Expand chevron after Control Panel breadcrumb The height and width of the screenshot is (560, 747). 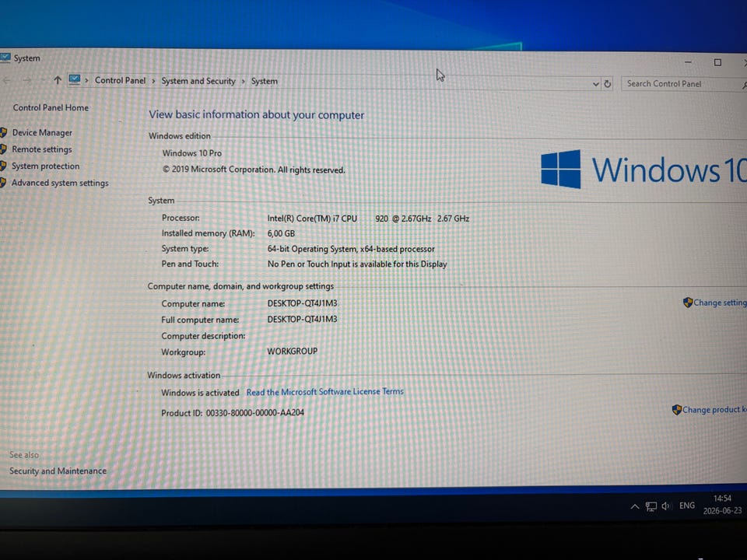click(153, 81)
